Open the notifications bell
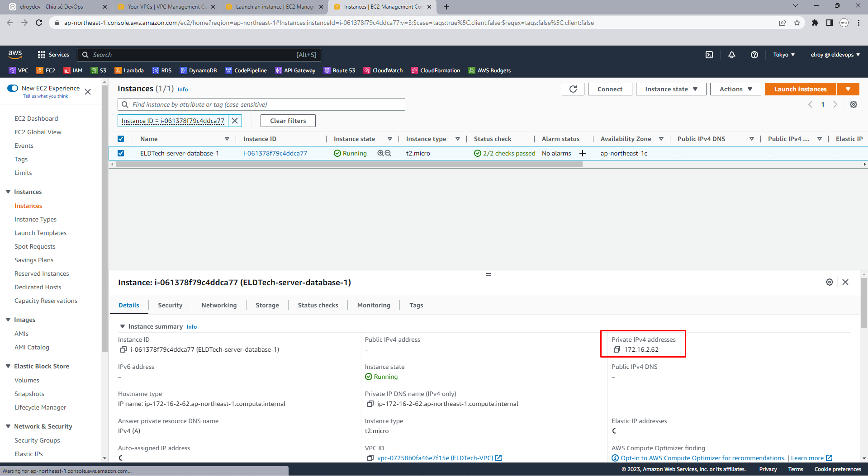 click(732, 55)
